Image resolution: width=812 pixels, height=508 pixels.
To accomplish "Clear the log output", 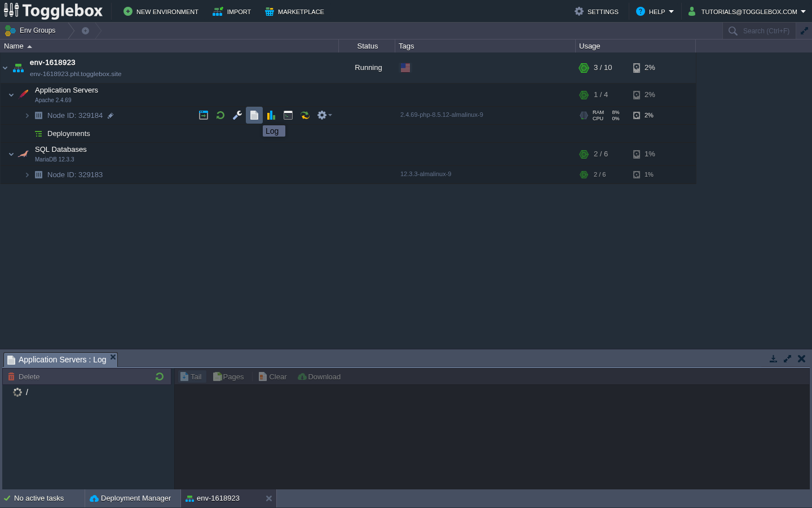I will [273, 376].
